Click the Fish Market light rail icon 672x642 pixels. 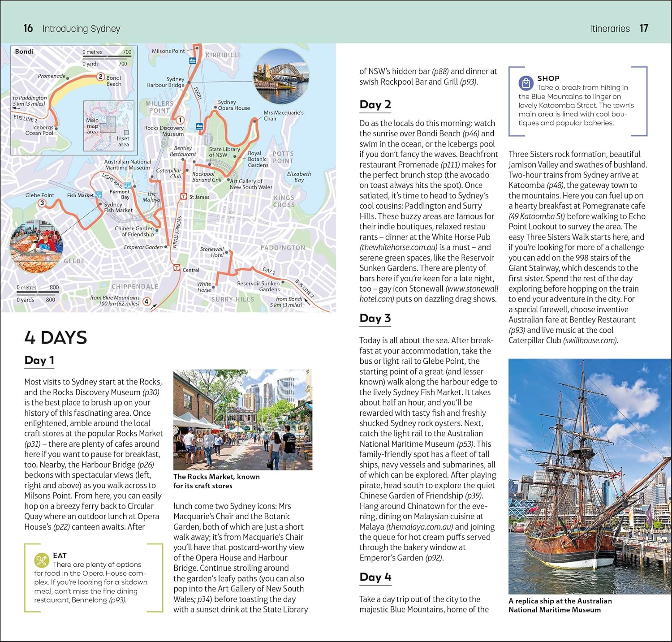tap(99, 194)
